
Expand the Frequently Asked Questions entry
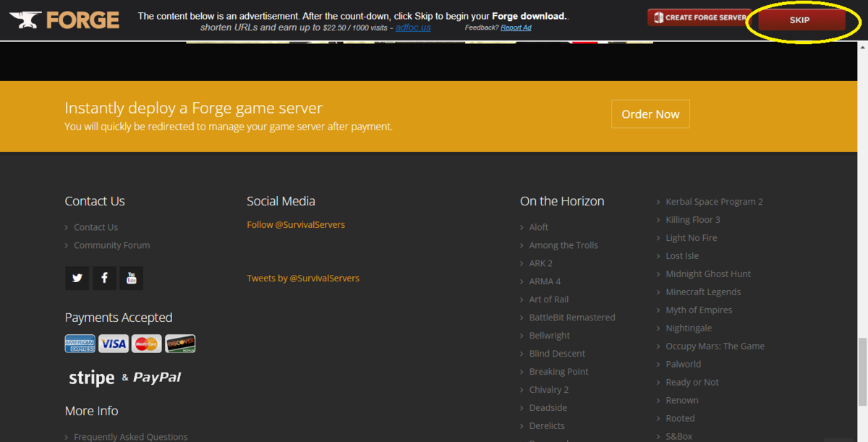tap(130, 436)
